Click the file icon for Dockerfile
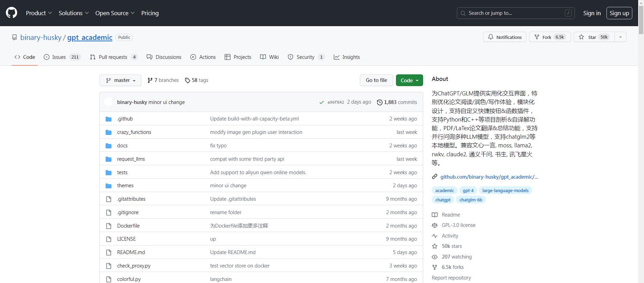644x283 pixels. click(109, 226)
